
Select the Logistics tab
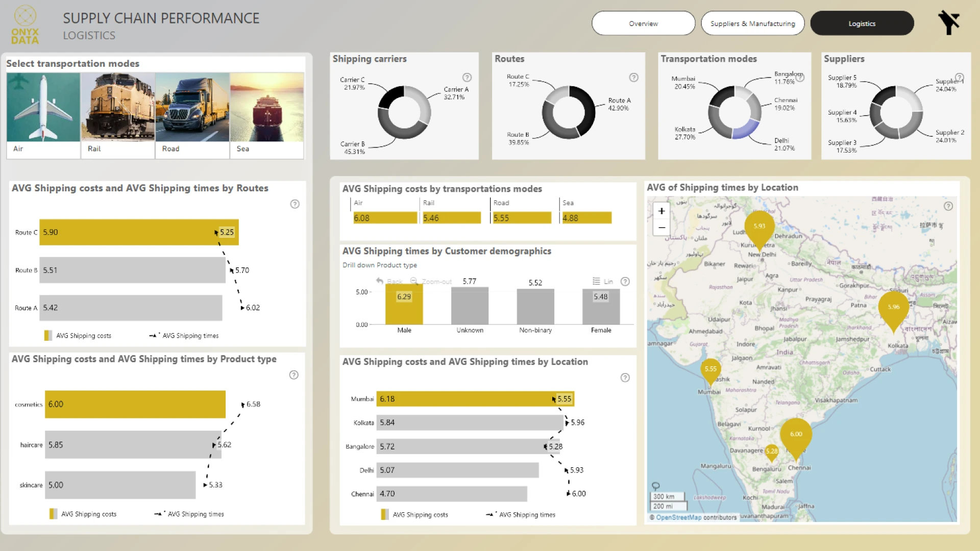(862, 23)
